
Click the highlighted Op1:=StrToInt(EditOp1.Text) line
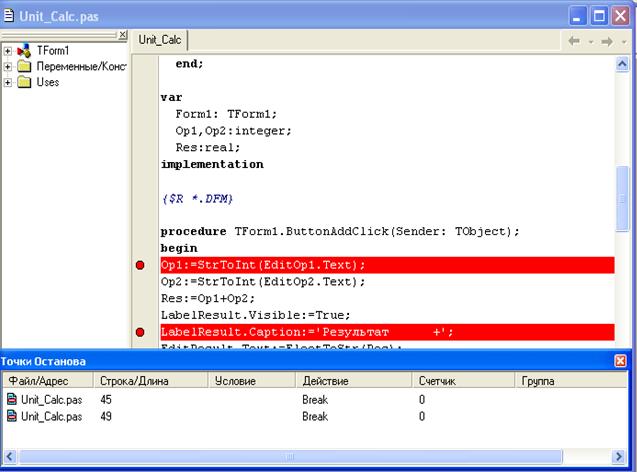click(387, 265)
